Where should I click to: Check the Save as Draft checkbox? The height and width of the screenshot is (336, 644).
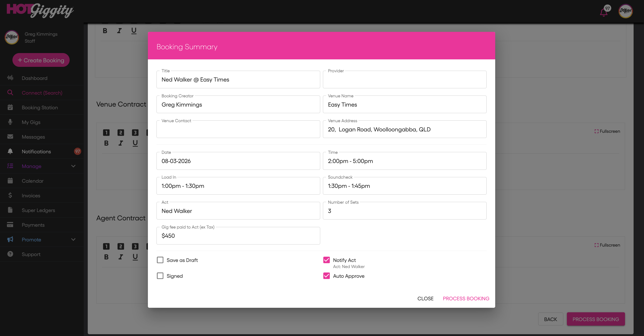pos(160,260)
